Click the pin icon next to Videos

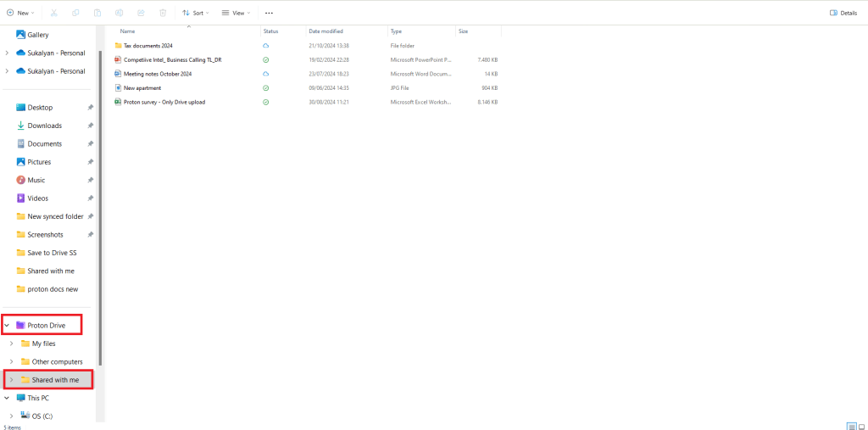point(90,198)
